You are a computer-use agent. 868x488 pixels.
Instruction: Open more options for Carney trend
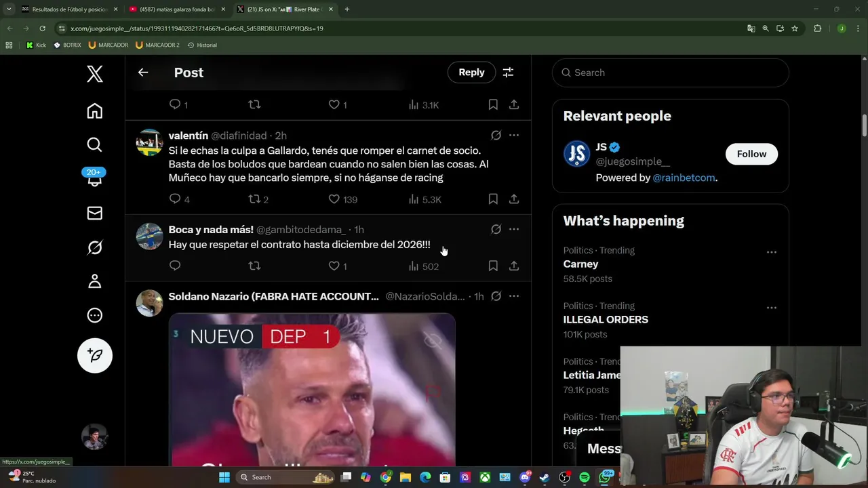point(772,252)
